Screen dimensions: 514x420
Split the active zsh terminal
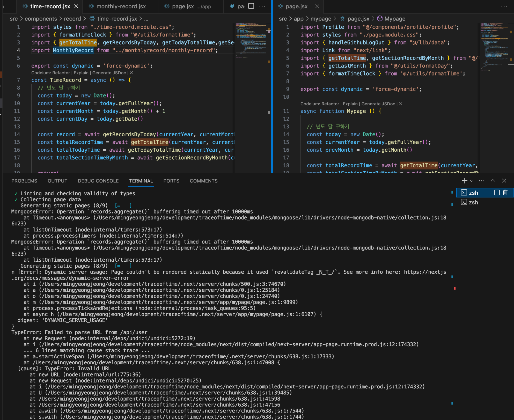click(x=497, y=193)
